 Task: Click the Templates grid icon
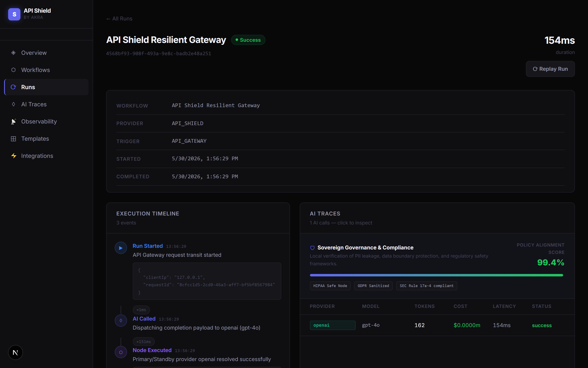coord(13,139)
